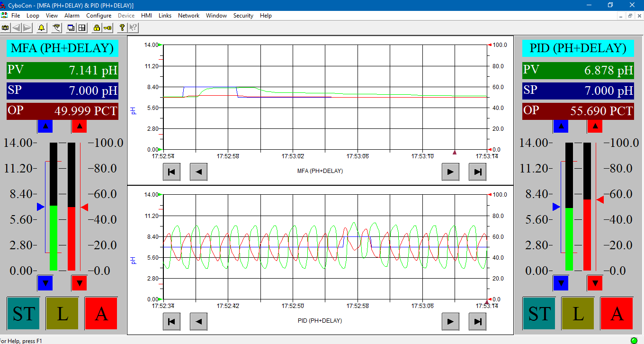Jump to the start of the MFA trend
Viewport: 644px width, 344px height.
coord(171,172)
